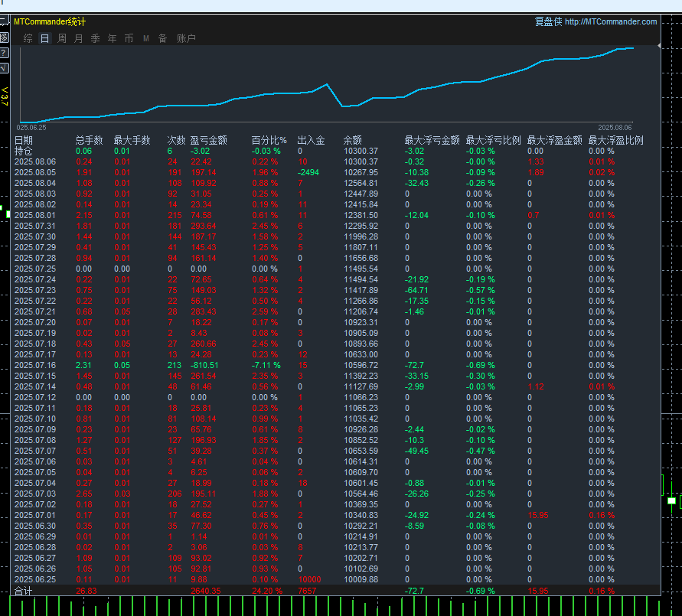Select the 日 daily statistics tab

tap(44, 38)
